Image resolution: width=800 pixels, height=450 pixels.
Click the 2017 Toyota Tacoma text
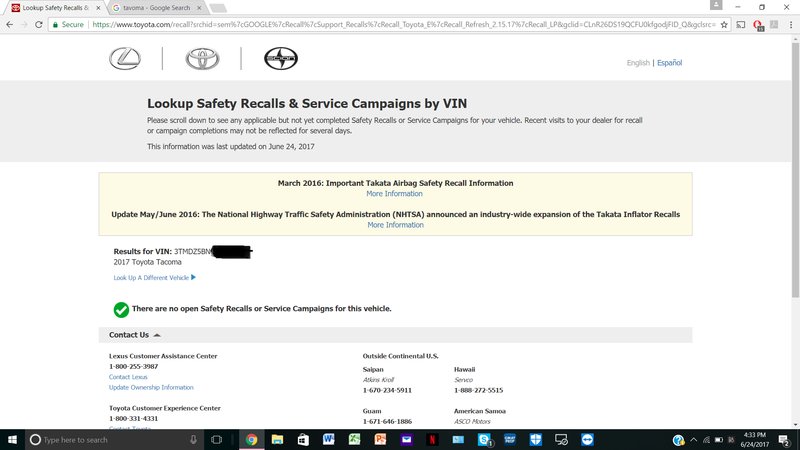point(147,262)
